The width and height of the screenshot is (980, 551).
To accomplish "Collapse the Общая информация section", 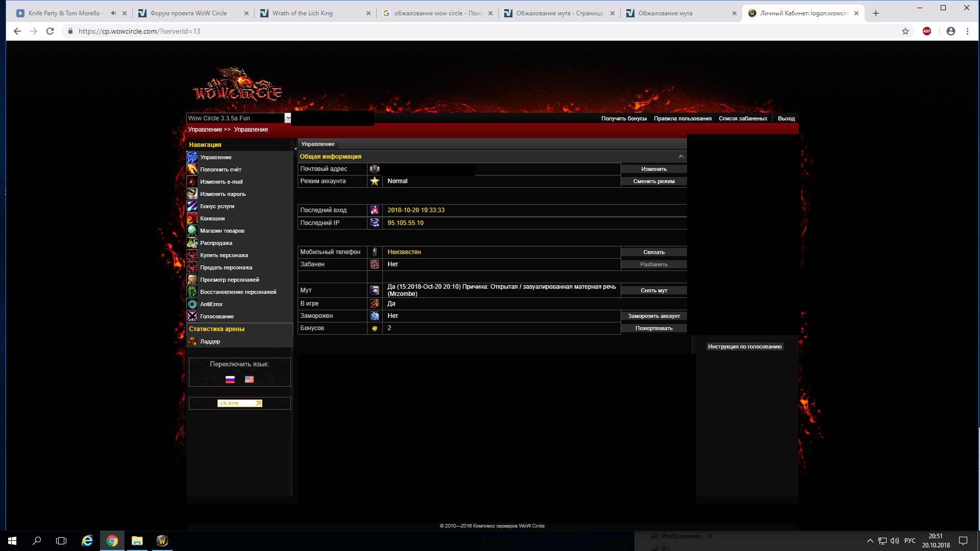I will (x=681, y=157).
